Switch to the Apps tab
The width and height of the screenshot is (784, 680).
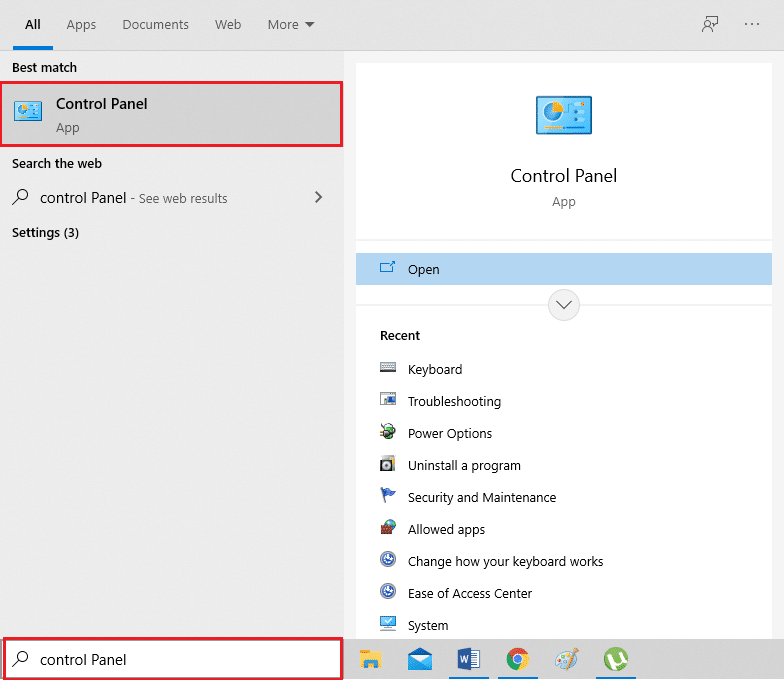pos(81,24)
